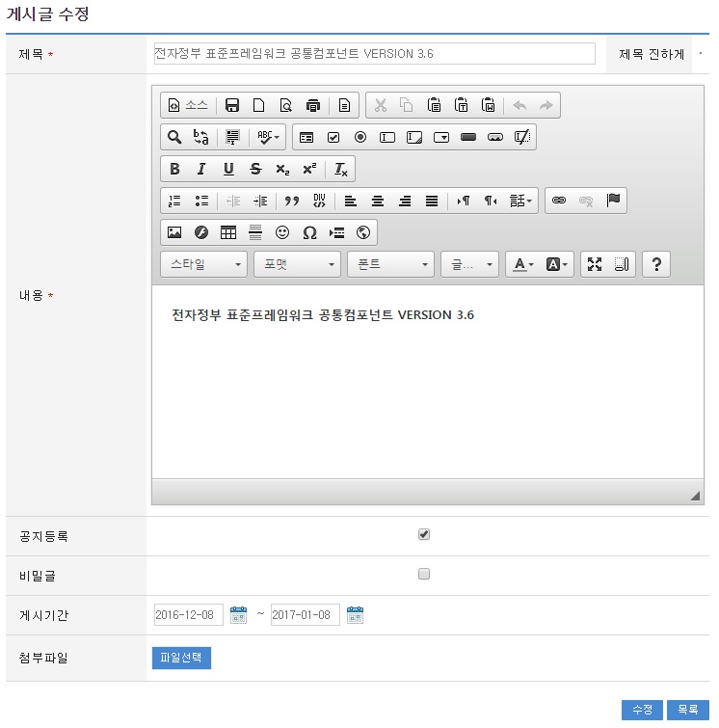Maximize the editor area
The image size is (719, 728).
[x=595, y=264]
